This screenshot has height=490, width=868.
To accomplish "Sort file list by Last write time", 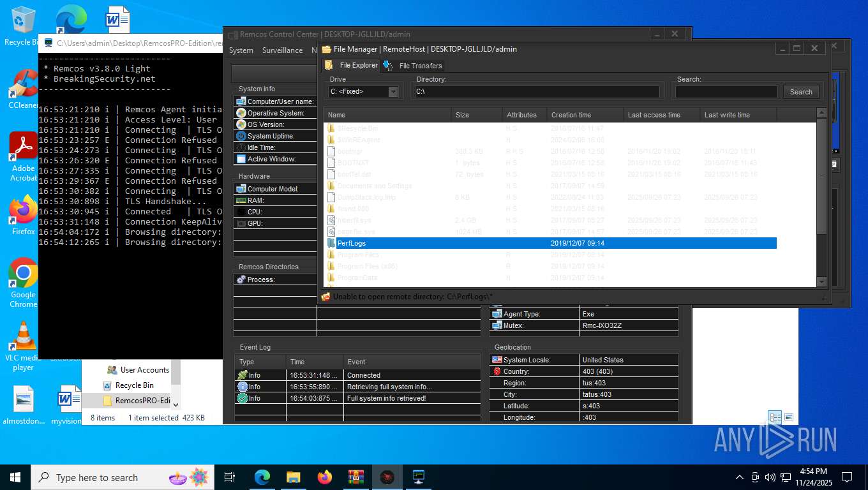I will pyautogui.click(x=738, y=115).
